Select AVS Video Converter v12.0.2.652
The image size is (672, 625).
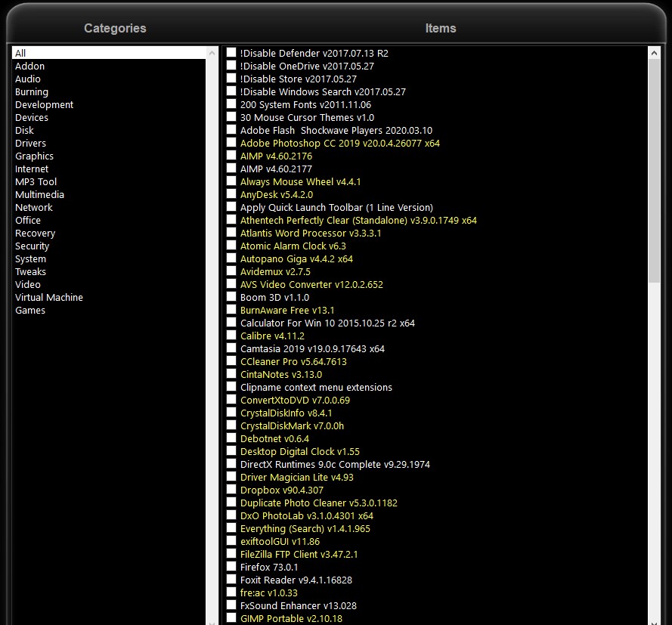[x=311, y=284]
